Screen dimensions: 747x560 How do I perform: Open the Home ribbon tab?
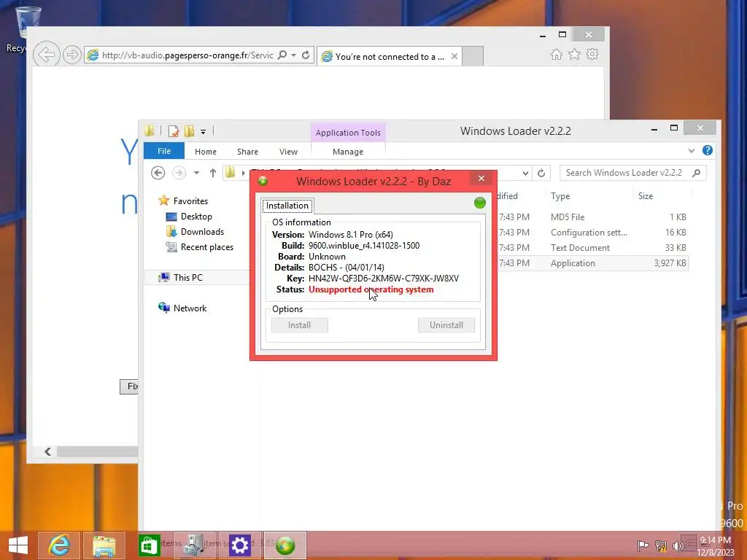click(x=205, y=152)
